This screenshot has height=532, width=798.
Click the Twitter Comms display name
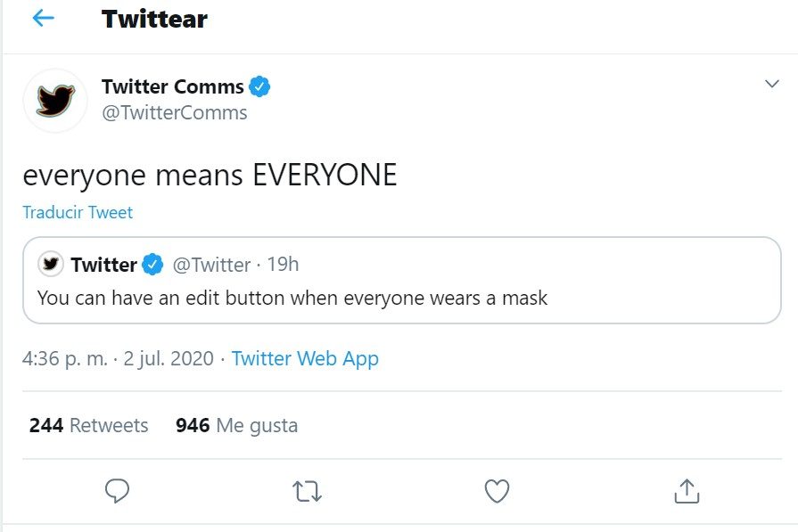coord(172,87)
